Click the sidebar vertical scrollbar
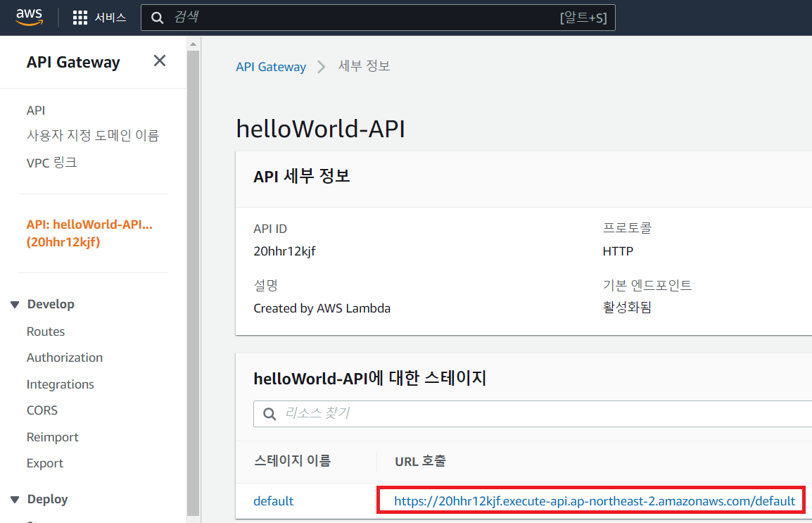The image size is (812, 523). click(194, 282)
